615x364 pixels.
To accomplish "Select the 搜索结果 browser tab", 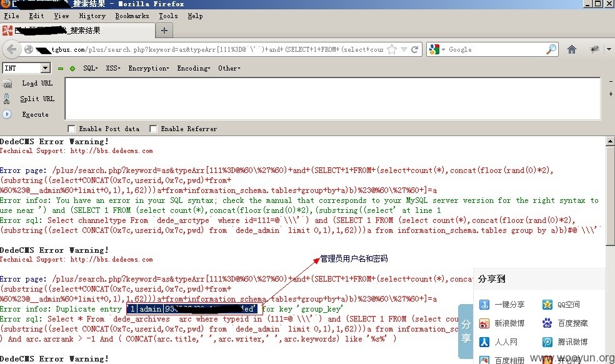I will [x=77, y=31].
